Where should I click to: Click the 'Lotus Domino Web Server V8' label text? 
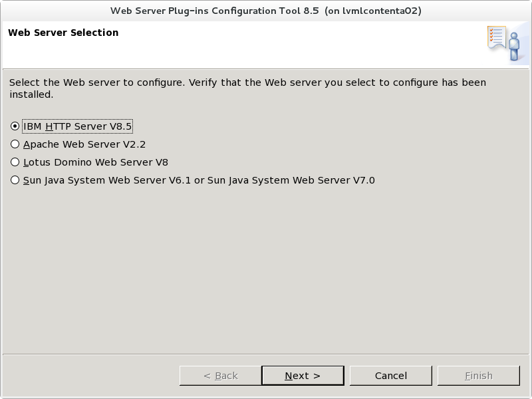[x=96, y=162]
